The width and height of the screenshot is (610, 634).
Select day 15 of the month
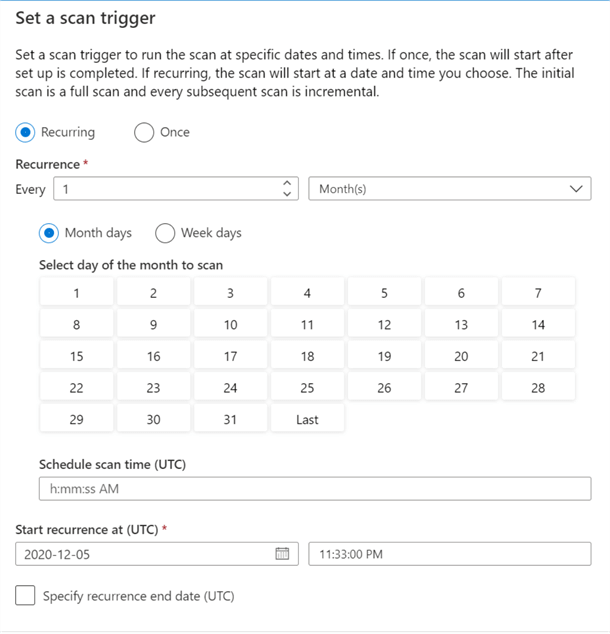pos(77,356)
